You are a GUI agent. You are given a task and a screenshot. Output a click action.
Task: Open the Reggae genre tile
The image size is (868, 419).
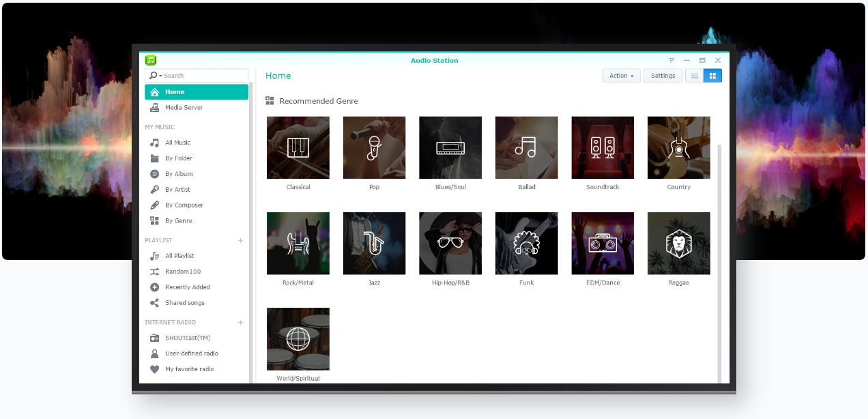pos(679,243)
